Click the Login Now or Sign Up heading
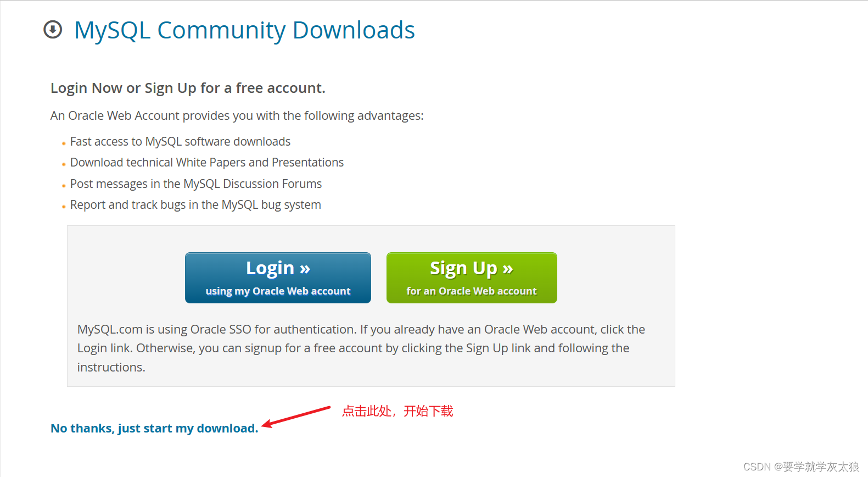868x477 pixels. pos(188,88)
